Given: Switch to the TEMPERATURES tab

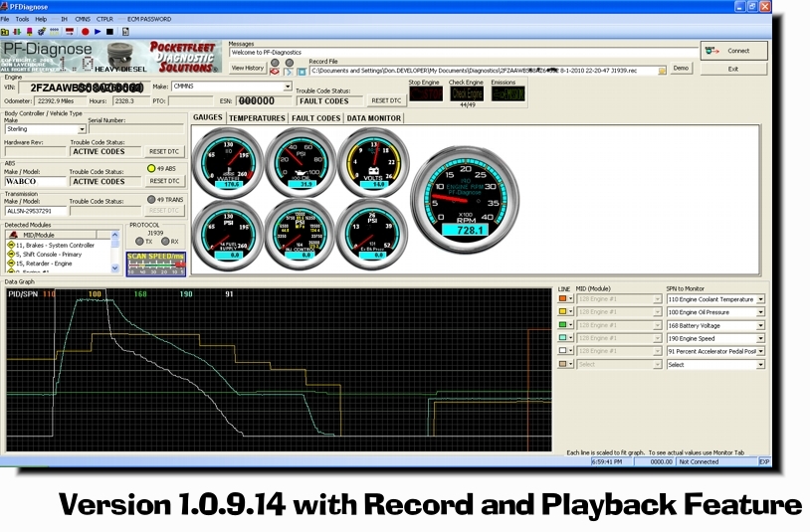Looking at the screenshot, I should pos(257,118).
